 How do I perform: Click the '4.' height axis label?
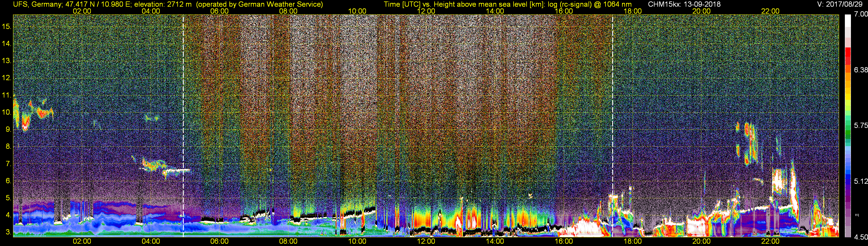pyautogui.click(x=9, y=215)
